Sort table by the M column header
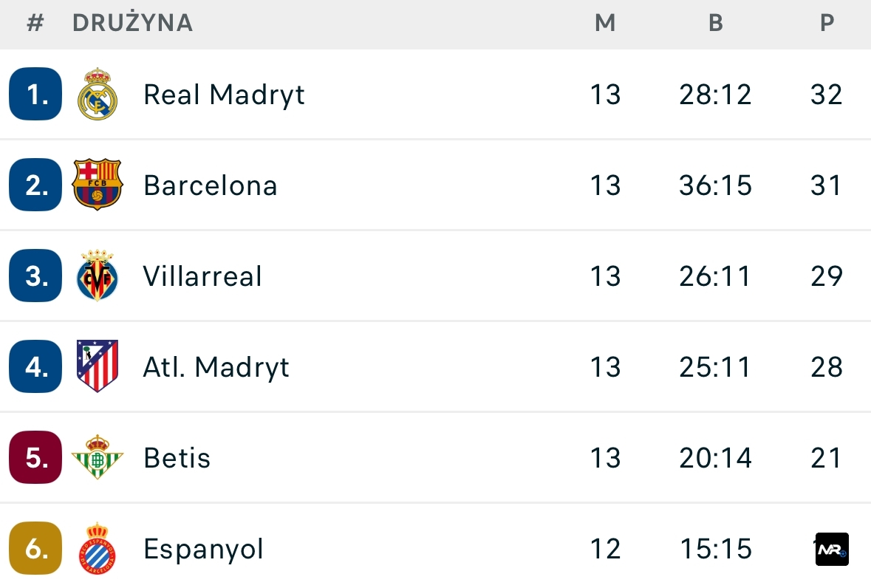Screen dimensions: 871x588 [x=605, y=23]
